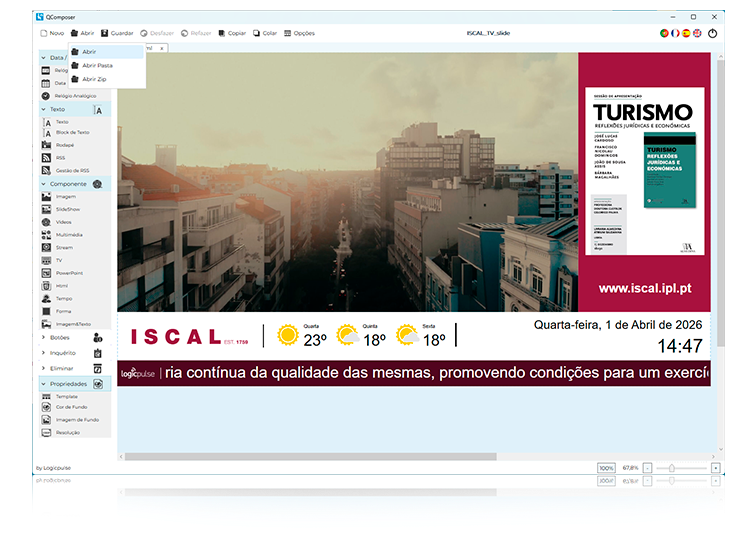Add an RSS feed element

point(60,158)
